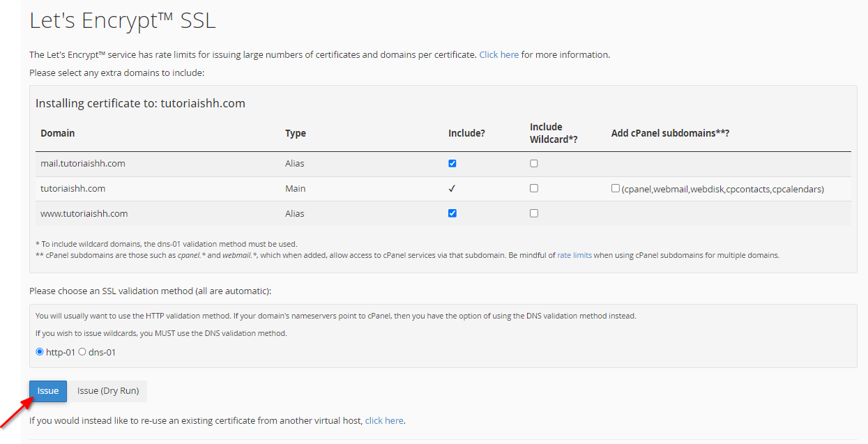Select the dns-01 validation method
868x444 pixels.
[x=82, y=352]
